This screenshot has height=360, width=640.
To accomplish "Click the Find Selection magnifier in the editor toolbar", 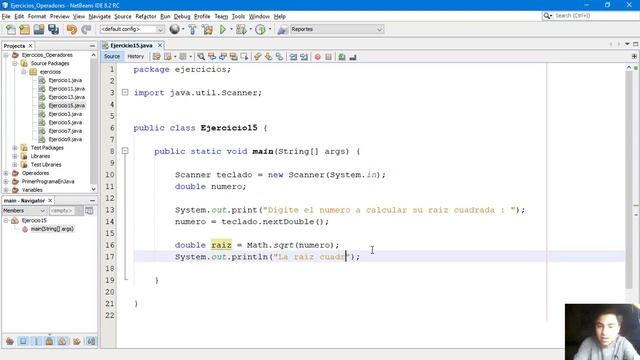I will click(201, 57).
